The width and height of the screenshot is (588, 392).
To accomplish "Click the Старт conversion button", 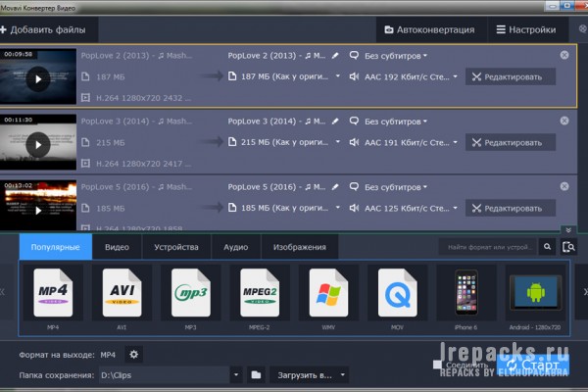I will coord(532,365).
